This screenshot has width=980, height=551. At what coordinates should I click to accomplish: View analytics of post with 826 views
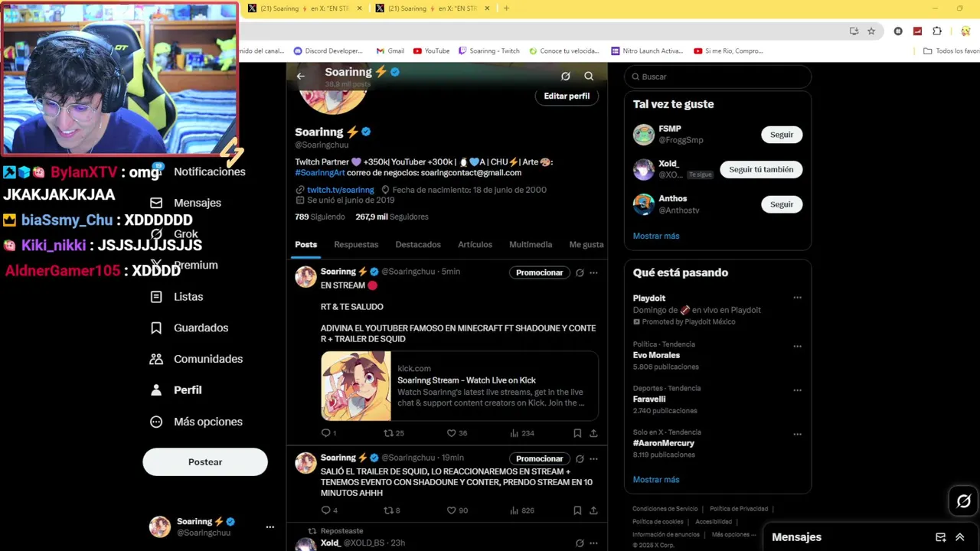[521, 510]
